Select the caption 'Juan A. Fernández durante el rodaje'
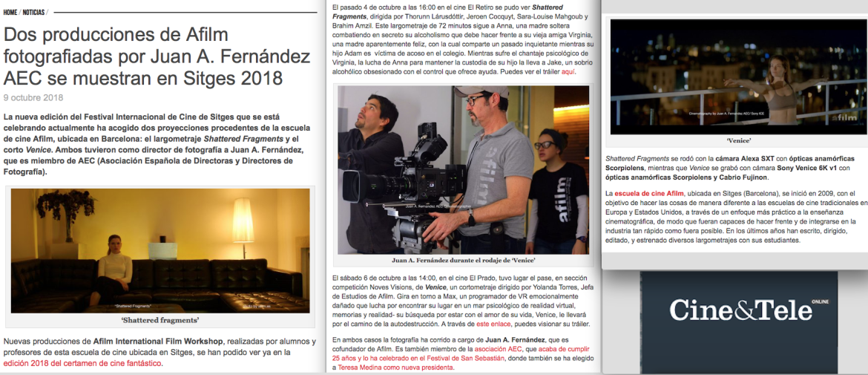 click(x=463, y=261)
